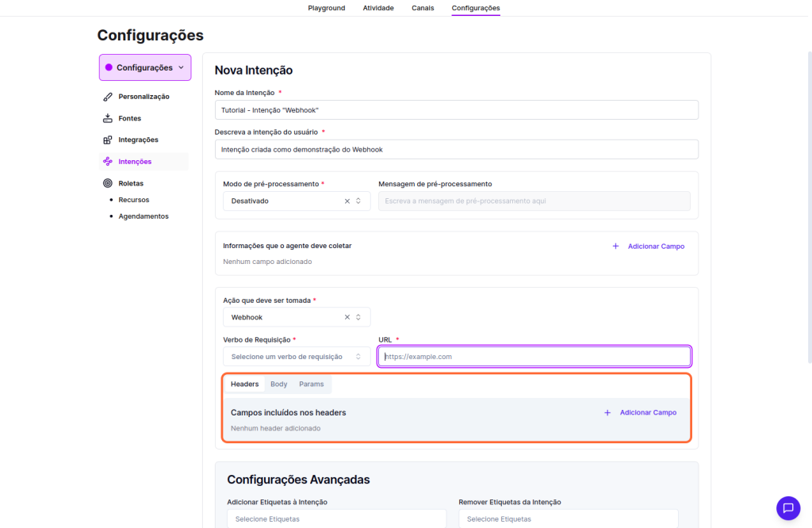
Task: Click the Personalização brush icon
Action: click(x=108, y=97)
